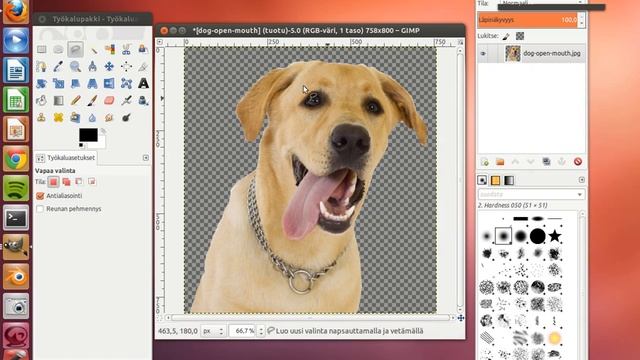
Task: Select the Move tool
Action: point(109,66)
